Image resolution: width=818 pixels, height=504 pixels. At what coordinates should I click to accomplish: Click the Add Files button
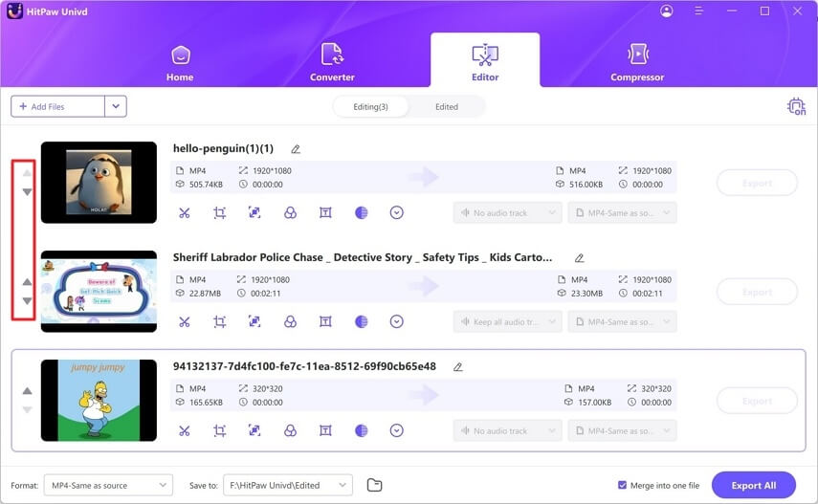[57, 106]
